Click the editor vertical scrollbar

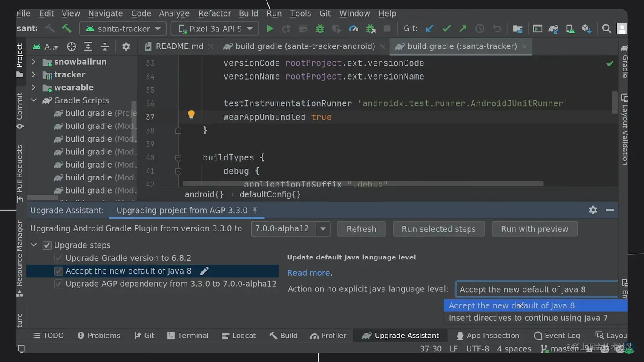[615, 103]
